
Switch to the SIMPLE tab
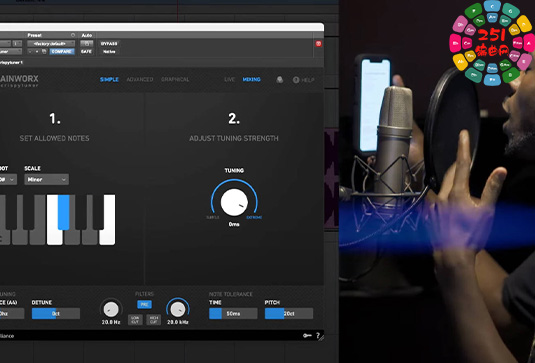pos(109,79)
